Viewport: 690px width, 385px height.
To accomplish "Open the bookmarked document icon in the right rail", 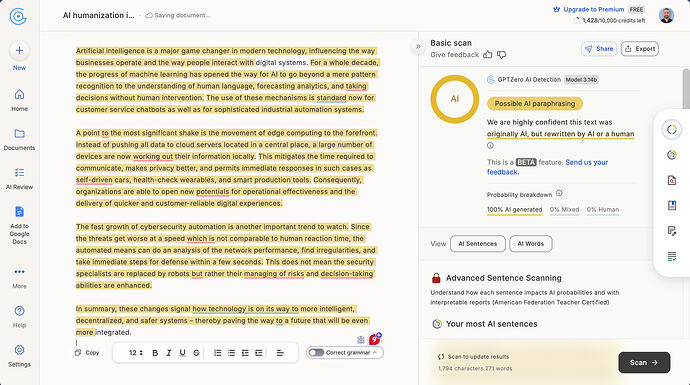I will [672, 205].
